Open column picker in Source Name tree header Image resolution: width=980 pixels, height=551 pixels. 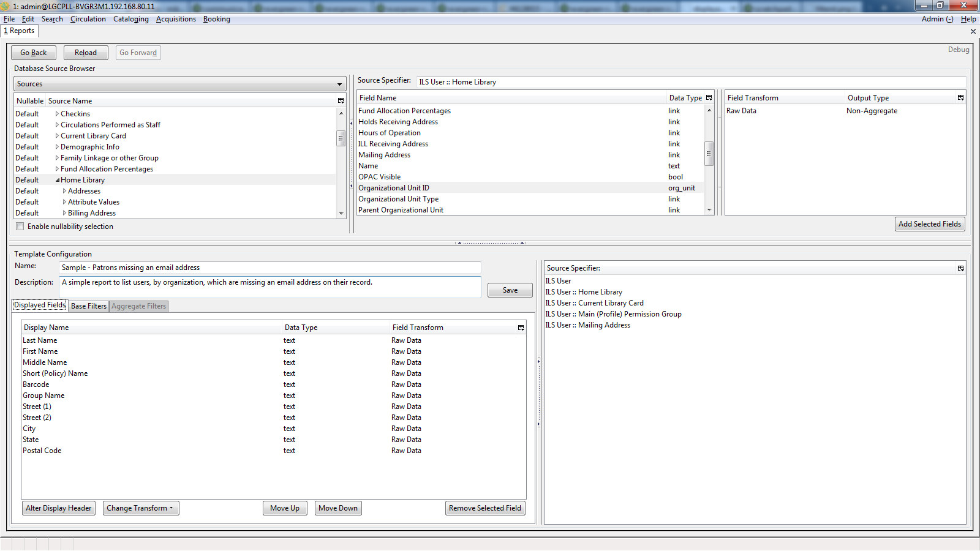coord(341,101)
